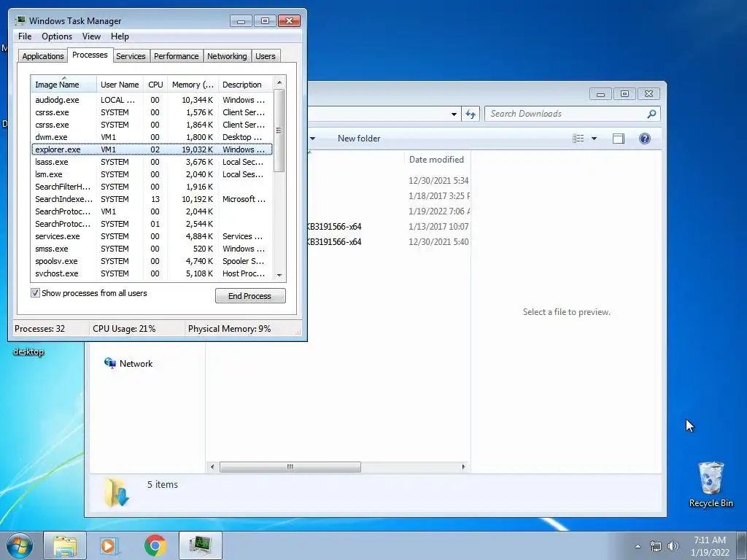
Task: Open the address bar history dropdown
Action: pyautogui.click(x=454, y=114)
